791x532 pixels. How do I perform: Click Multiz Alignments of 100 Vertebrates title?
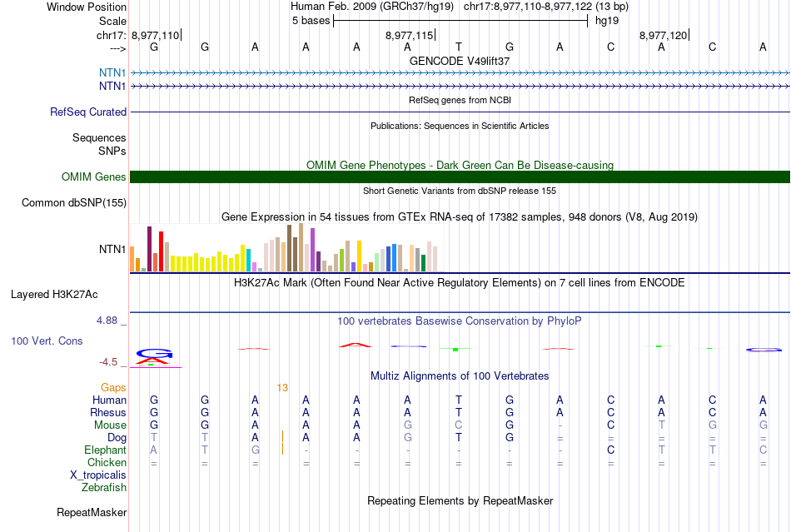coord(460,375)
